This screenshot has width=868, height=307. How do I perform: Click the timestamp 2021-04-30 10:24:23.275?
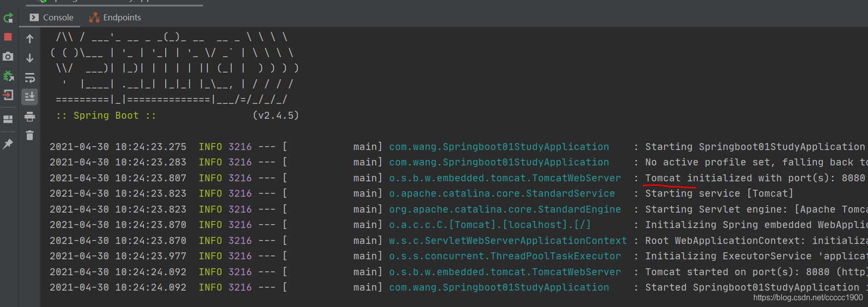pyautogui.click(x=118, y=147)
